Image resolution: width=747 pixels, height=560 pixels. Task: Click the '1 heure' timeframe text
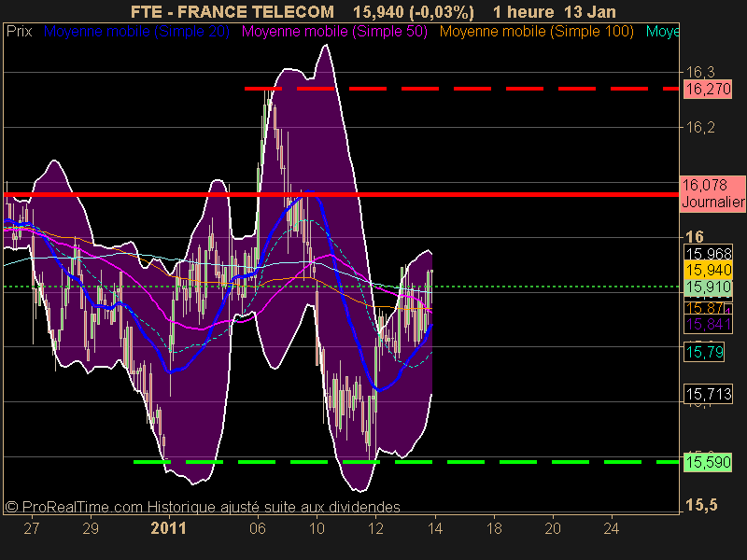tap(523, 11)
